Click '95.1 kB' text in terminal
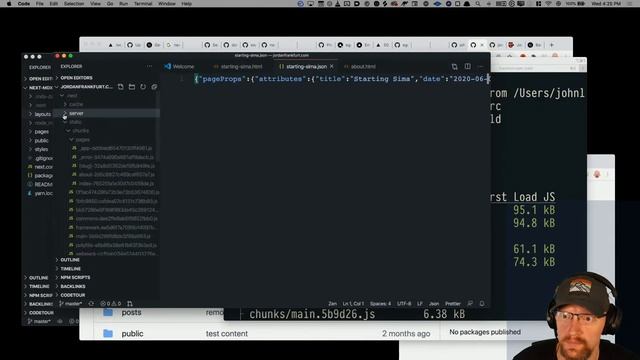Viewport: 640px width, 360px height. [534, 210]
